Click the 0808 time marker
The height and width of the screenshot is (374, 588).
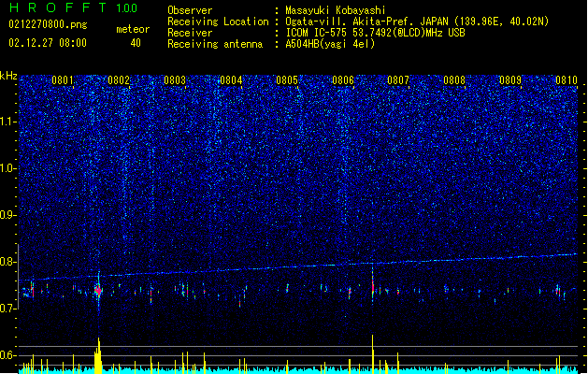(454, 80)
